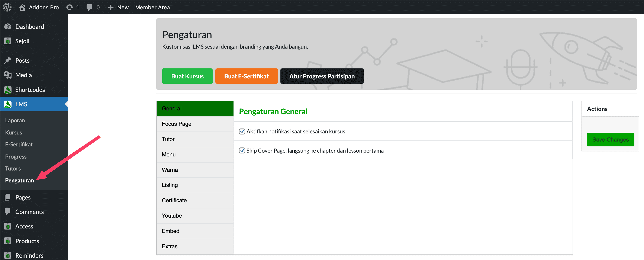Image resolution: width=644 pixels, height=260 pixels.
Task: Expand the Sejoli sidebar menu
Action: point(22,41)
